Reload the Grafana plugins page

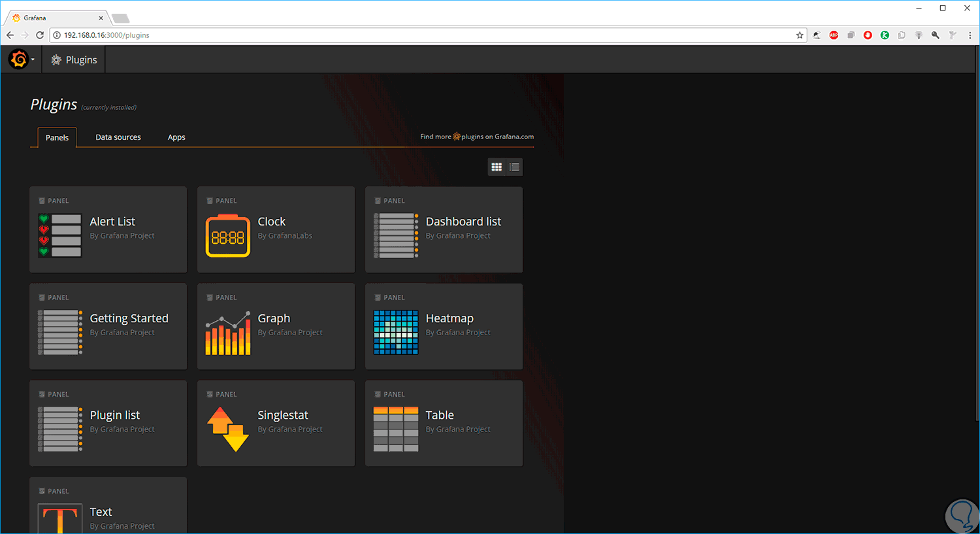point(40,35)
